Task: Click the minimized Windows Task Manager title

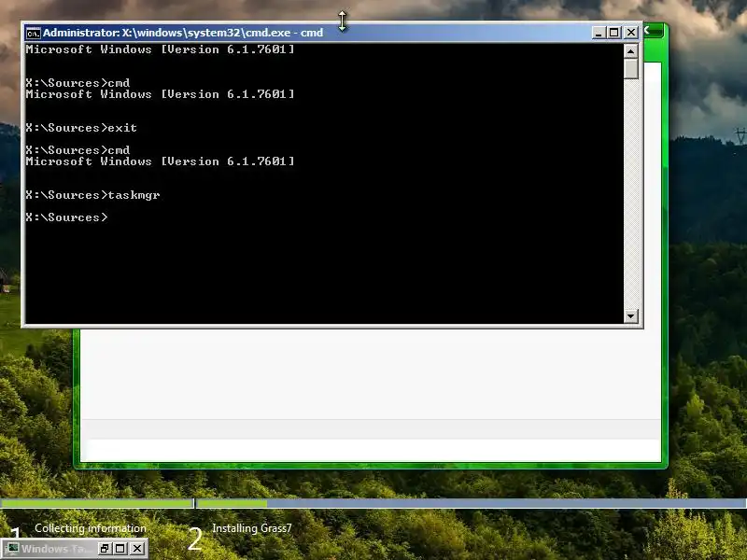Action: click(56, 549)
